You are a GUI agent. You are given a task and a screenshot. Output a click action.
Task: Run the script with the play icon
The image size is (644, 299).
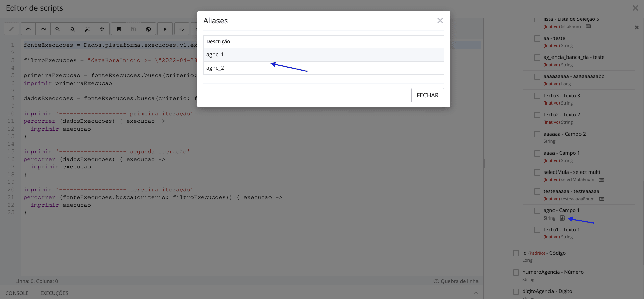165,29
